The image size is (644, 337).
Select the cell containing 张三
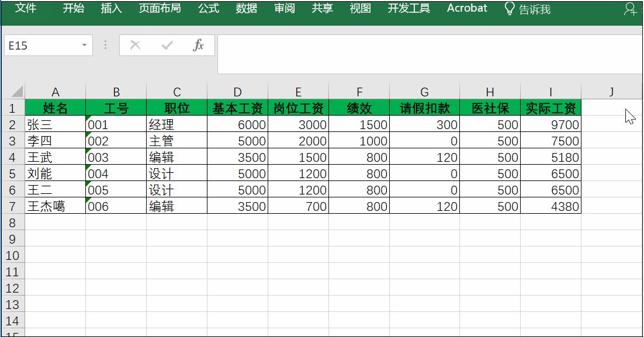tap(56, 124)
